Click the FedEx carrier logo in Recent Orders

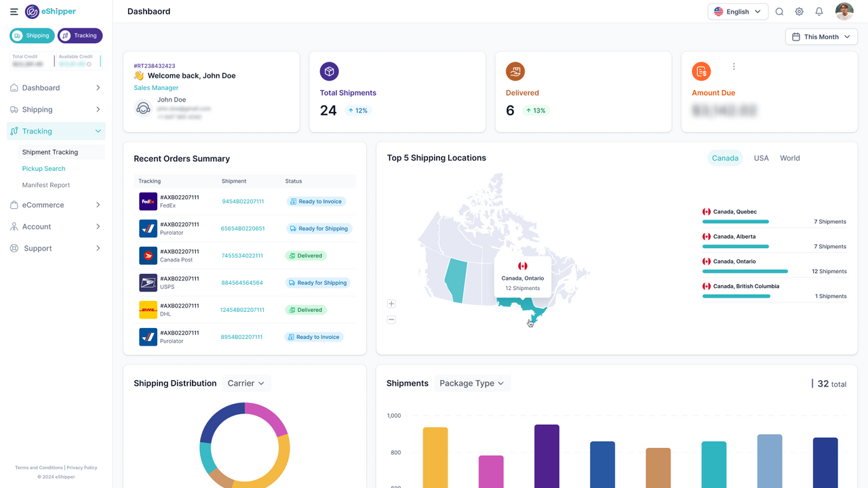tap(148, 201)
